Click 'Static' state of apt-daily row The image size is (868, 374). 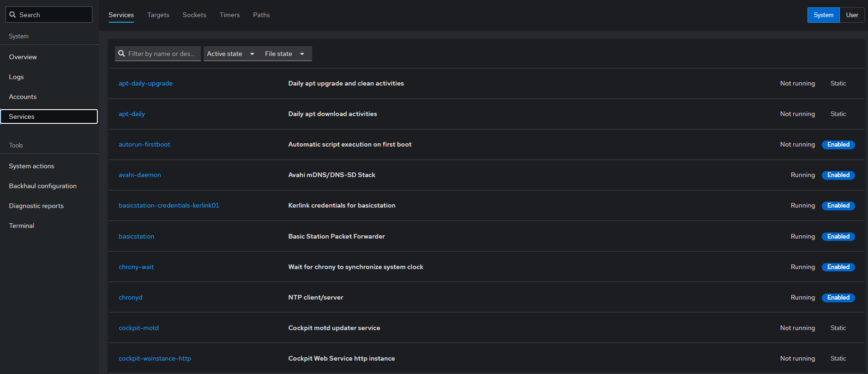click(x=838, y=114)
